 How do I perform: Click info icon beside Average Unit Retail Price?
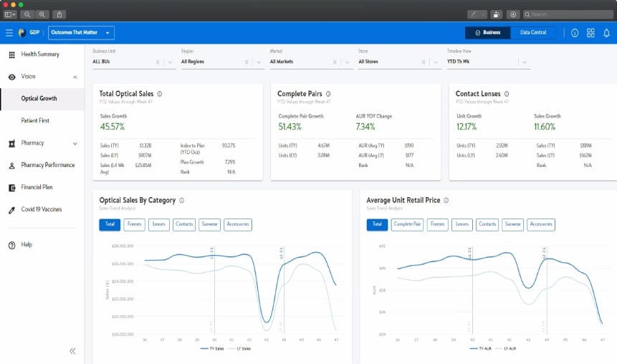click(x=446, y=201)
